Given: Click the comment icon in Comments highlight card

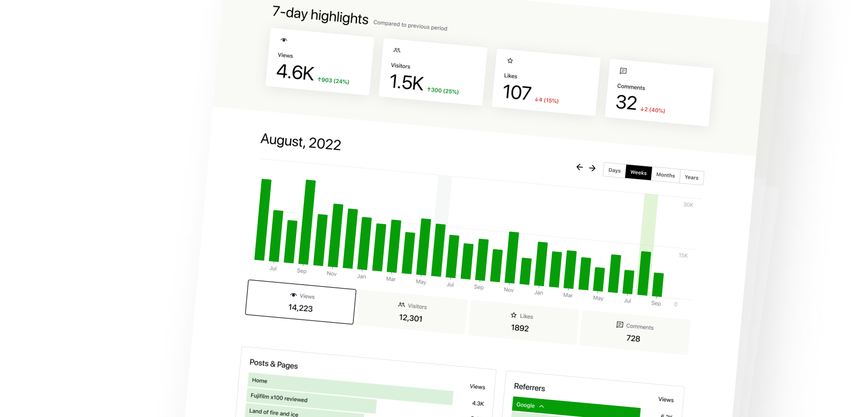Looking at the screenshot, I should [623, 71].
